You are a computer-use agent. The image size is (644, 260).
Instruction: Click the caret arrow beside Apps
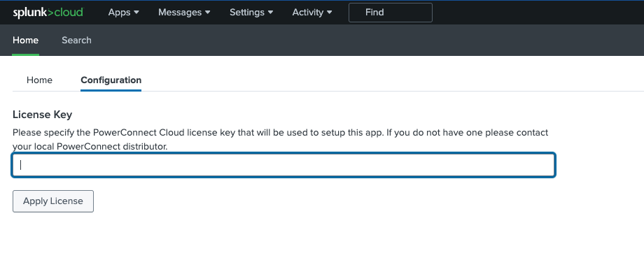(136, 13)
